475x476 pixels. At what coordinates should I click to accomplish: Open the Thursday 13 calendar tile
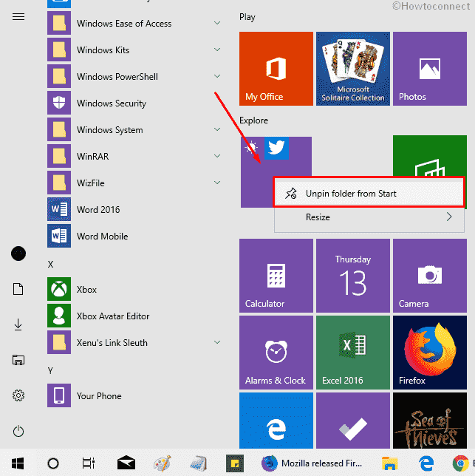click(x=353, y=276)
